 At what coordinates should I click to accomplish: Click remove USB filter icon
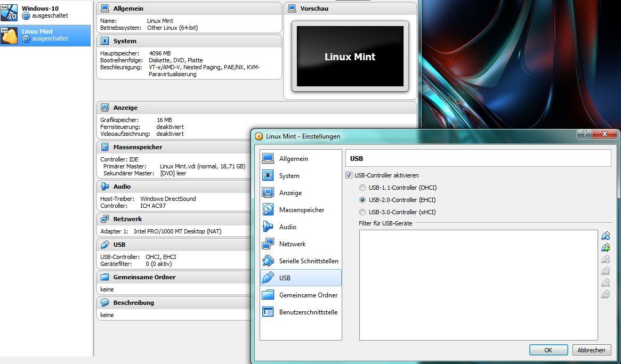pos(606,271)
